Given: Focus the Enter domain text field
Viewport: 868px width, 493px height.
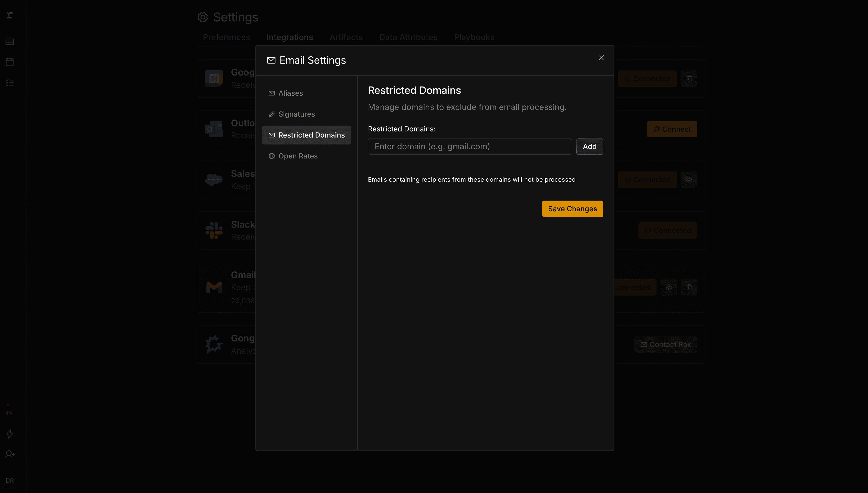Looking at the screenshot, I should click(470, 147).
